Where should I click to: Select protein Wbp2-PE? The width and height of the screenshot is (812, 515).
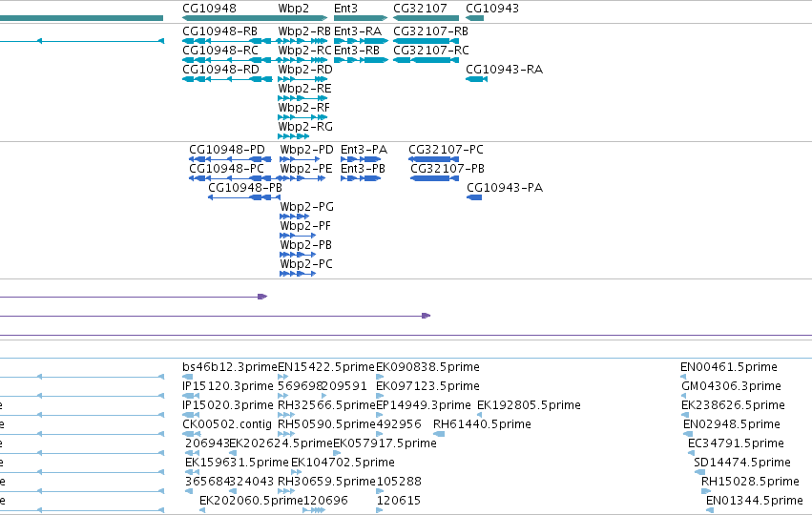pyautogui.click(x=306, y=169)
